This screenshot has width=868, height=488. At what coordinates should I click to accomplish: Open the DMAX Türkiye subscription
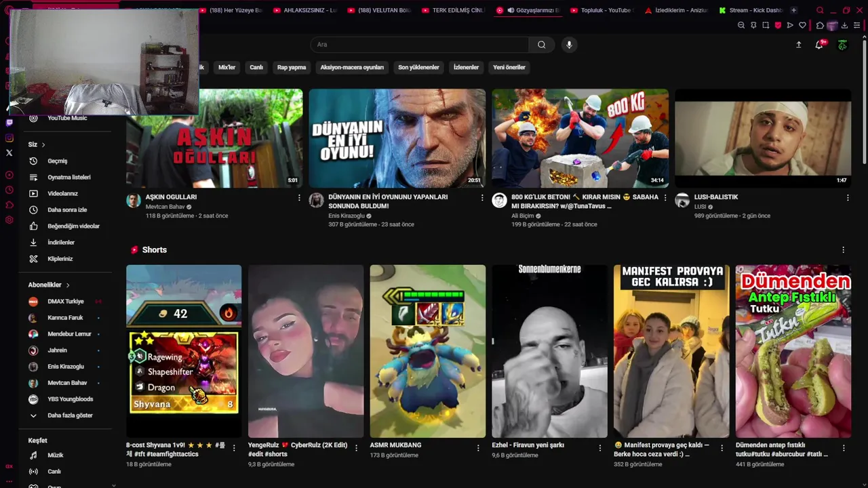coord(66,302)
